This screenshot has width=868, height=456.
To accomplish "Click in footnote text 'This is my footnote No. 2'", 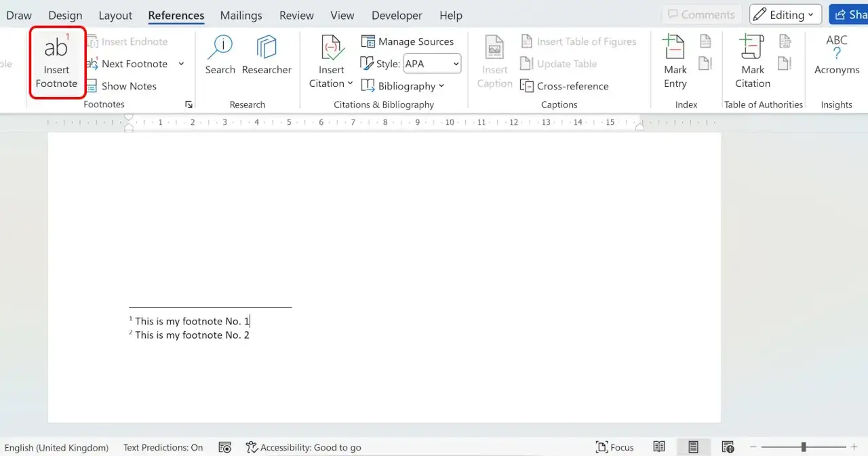I will pyautogui.click(x=192, y=335).
